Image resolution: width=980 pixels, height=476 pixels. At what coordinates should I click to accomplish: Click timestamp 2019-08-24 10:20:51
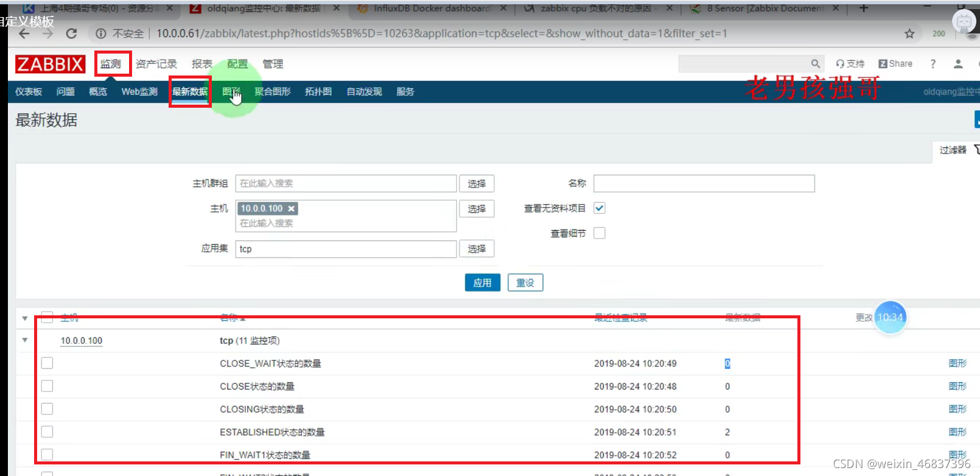635,432
